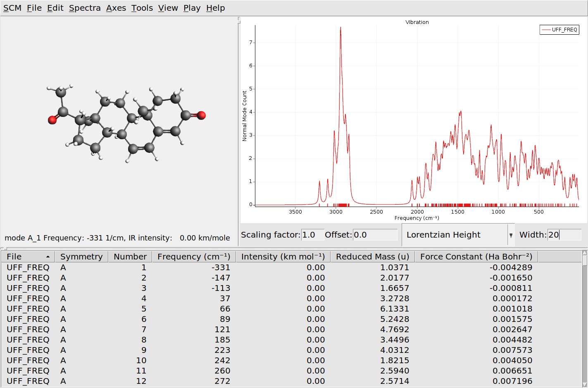Open the Axes menu
Image resolution: width=588 pixels, height=388 pixels.
[x=116, y=7]
